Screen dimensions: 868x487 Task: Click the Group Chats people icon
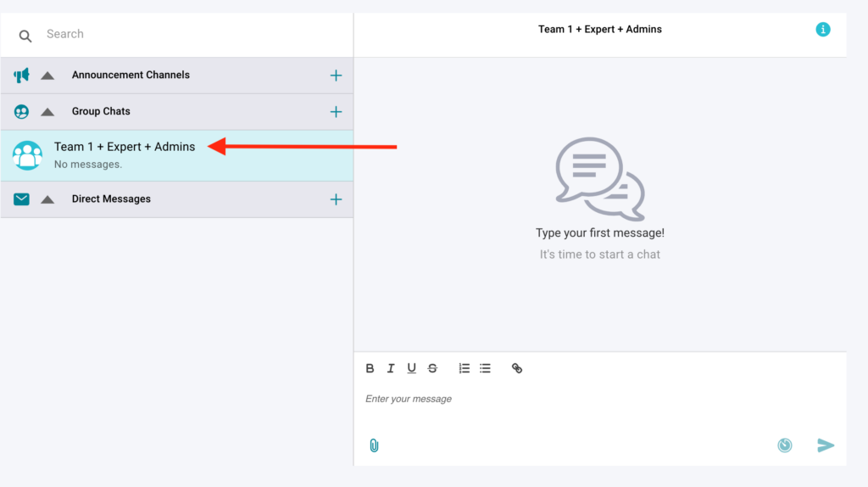(21, 112)
